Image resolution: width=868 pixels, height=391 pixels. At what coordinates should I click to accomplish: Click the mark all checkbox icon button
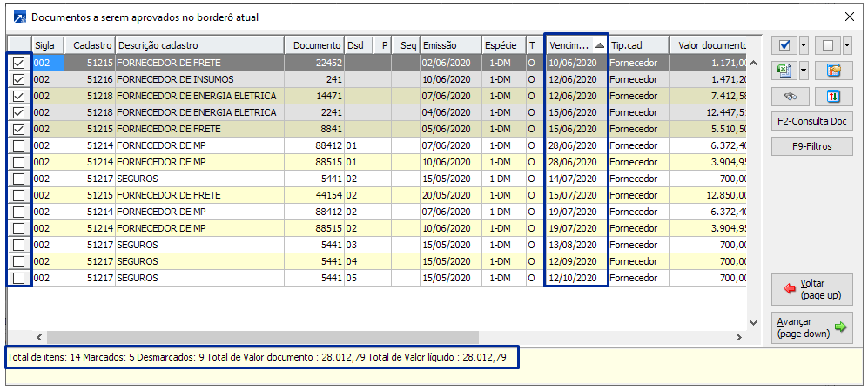(x=784, y=45)
